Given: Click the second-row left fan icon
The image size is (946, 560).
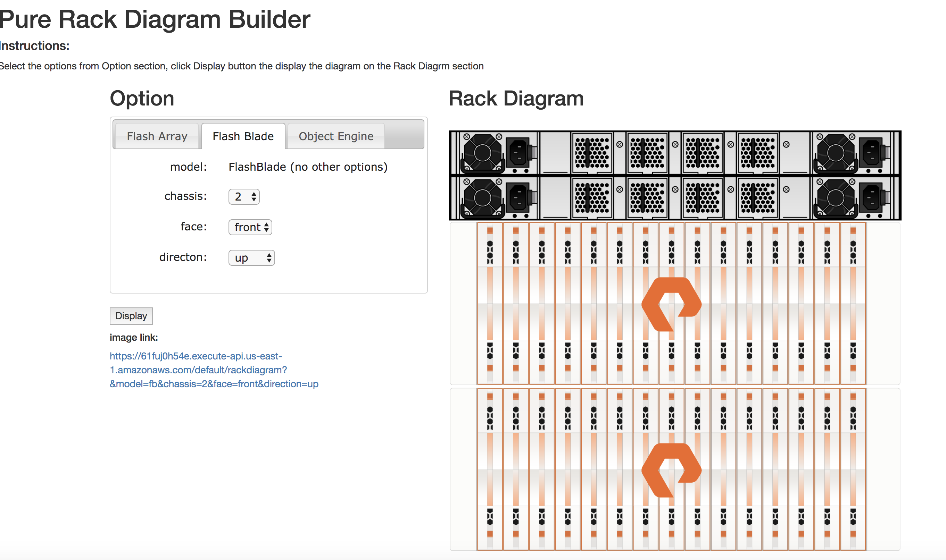Looking at the screenshot, I should (x=482, y=198).
